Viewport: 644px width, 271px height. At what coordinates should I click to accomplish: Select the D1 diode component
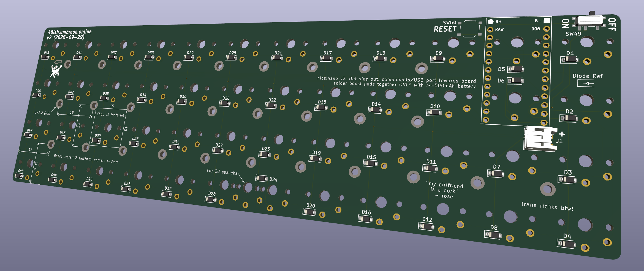[x=569, y=60]
